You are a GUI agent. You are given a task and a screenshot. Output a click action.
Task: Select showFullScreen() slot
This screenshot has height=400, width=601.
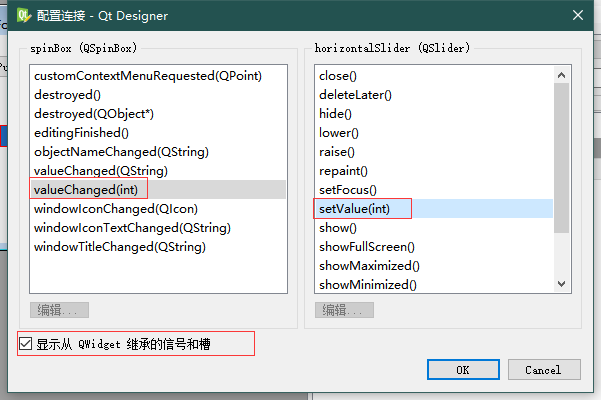click(x=366, y=246)
